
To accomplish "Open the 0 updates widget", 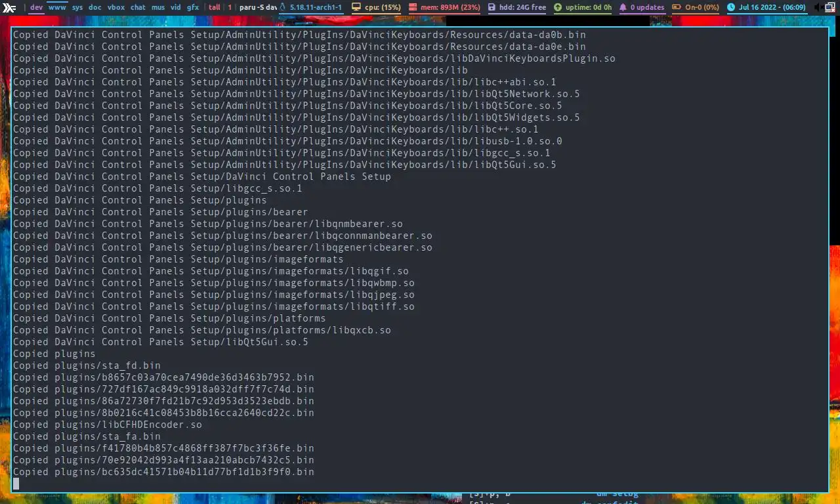I will click(x=648, y=8).
